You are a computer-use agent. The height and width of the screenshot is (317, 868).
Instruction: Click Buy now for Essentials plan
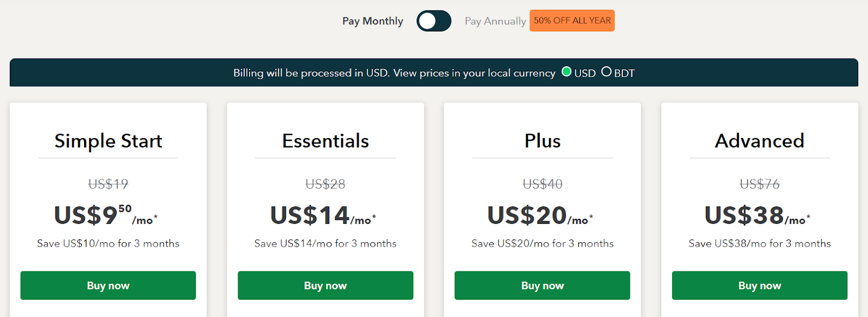coord(325,286)
